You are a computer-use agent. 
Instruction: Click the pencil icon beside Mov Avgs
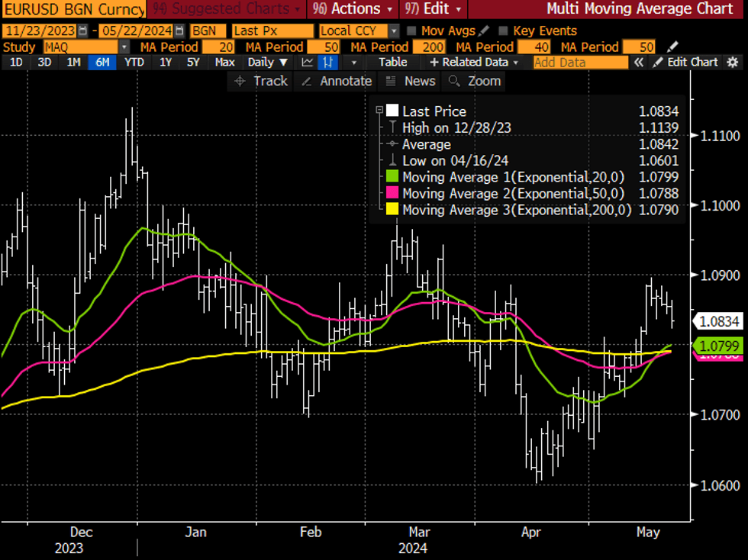click(x=484, y=31)
